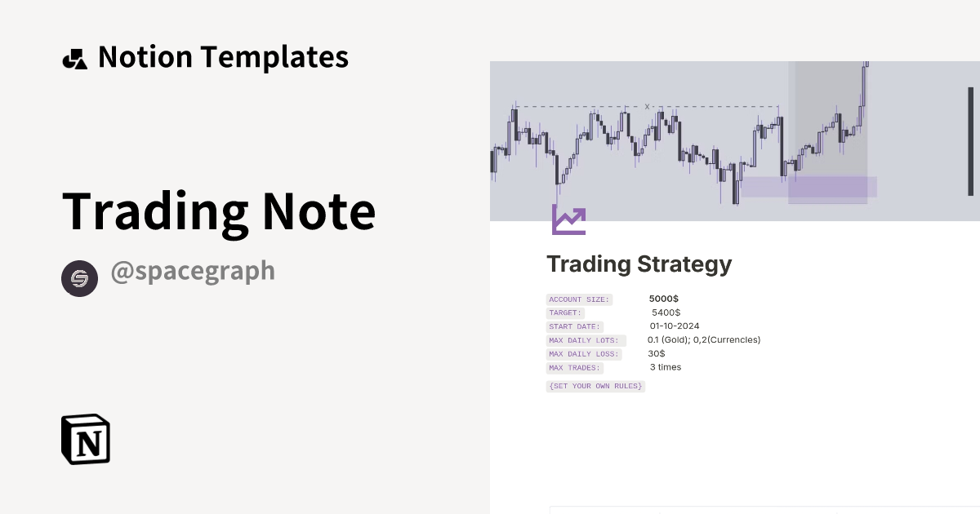
Task: Click the Trading Note title
Action: click(x=219, y=210)
